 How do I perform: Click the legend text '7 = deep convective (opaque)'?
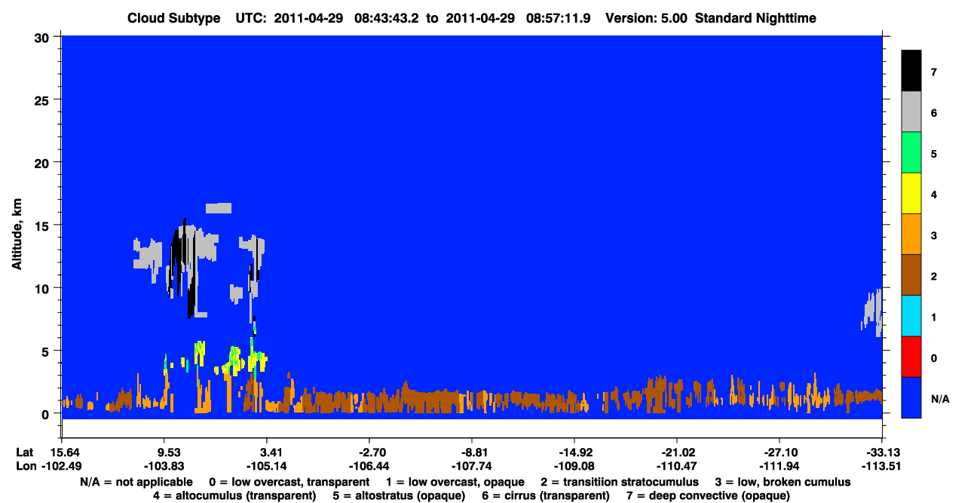(708, 495)
